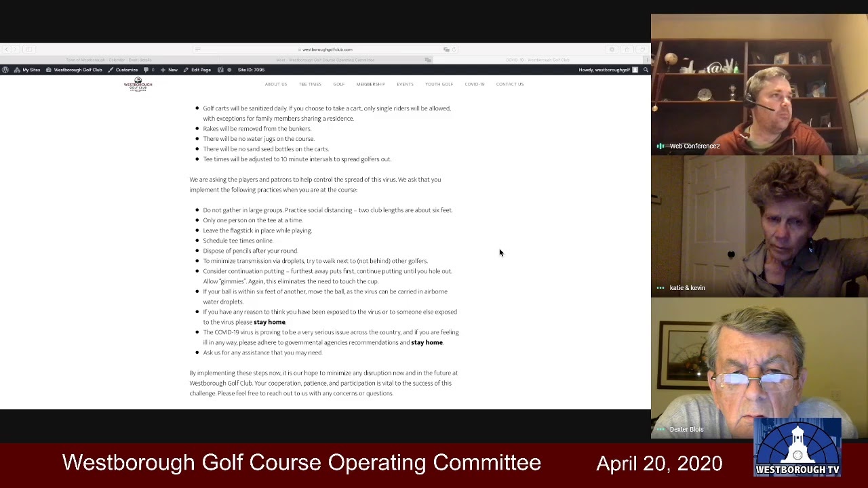
Task: Open the Westborough Golf Club admin bar item
Action: [x=74, y=70]
